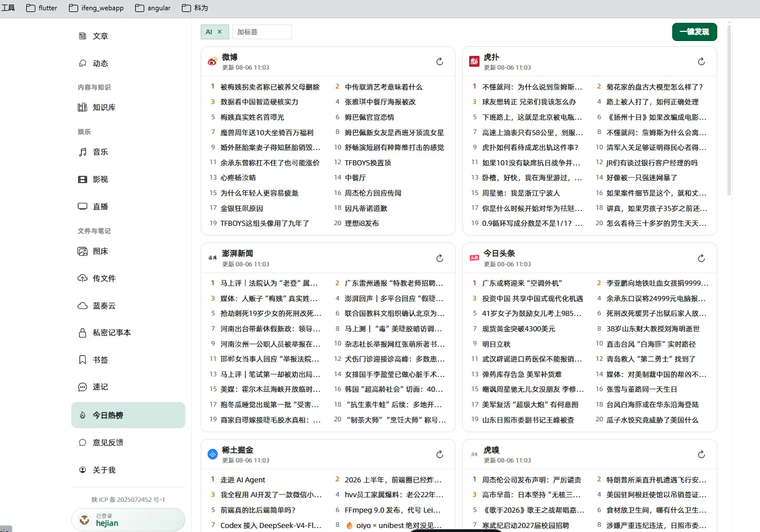Refresh the 微博 hot list

(440, 62)
